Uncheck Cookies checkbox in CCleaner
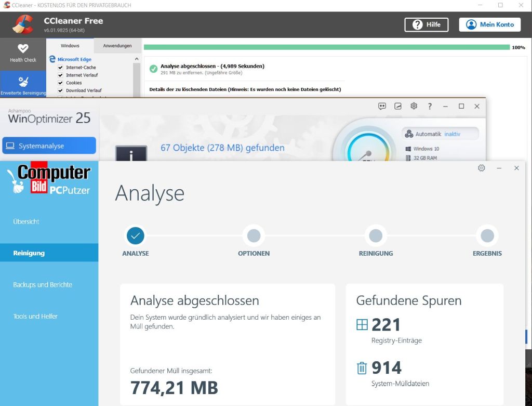The height and width of the screenshot is (406, 532). (60, 83)
